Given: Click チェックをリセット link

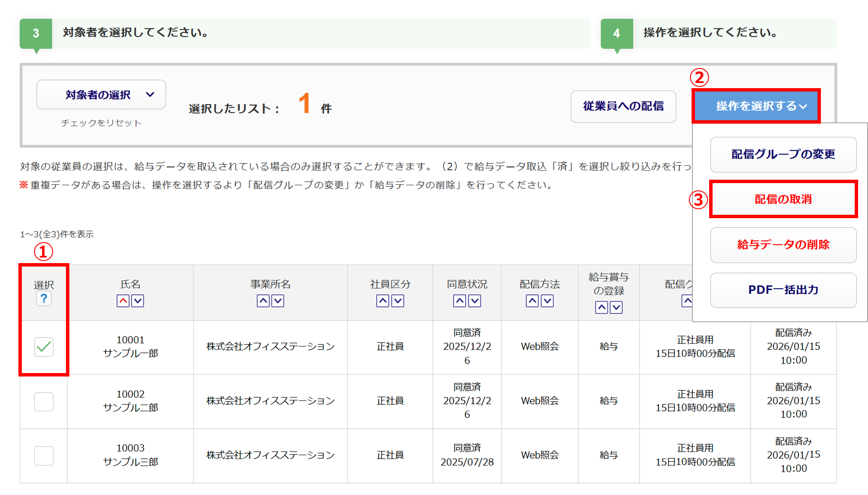Looking at the screenshot, I should click(x=101, y=123).
